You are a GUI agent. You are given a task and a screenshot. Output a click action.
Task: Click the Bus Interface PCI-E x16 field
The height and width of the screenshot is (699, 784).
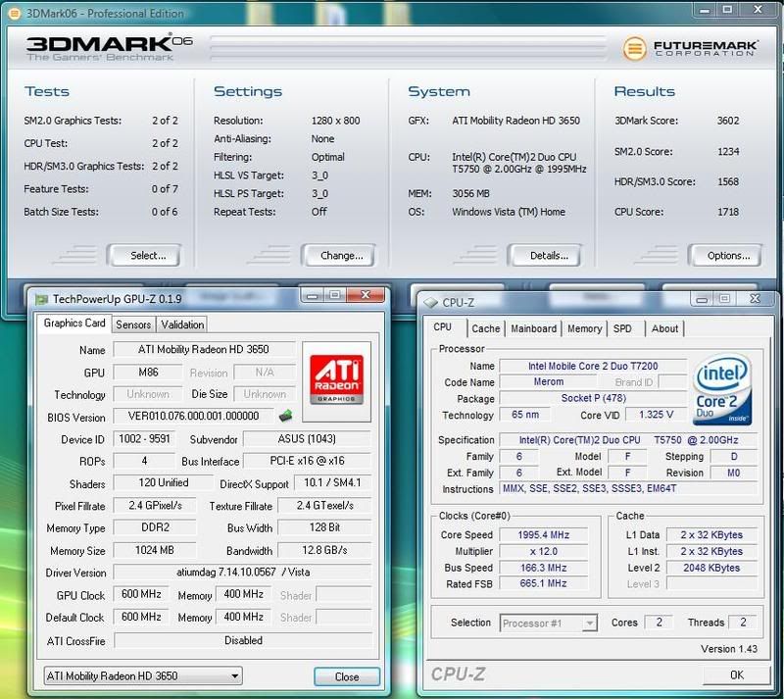[x=307, y=461]
